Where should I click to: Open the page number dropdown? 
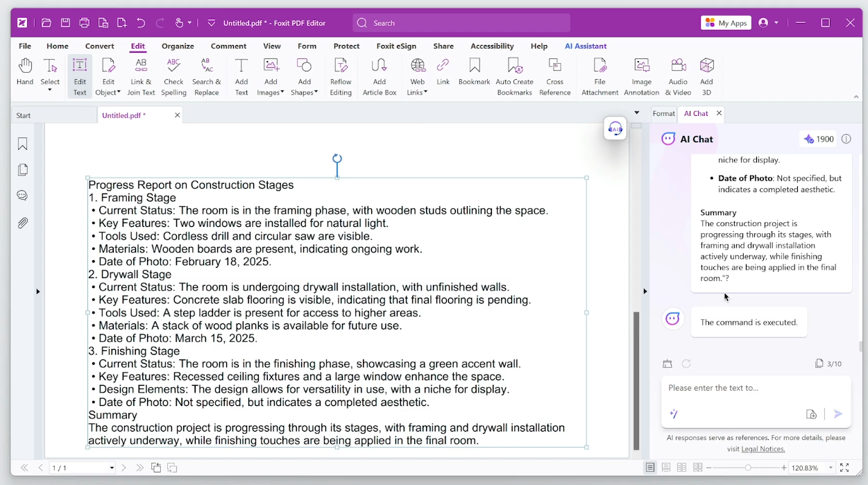tap(112, 468)
